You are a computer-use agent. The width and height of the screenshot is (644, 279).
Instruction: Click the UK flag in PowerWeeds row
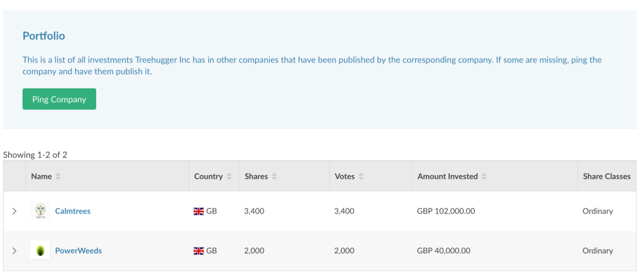199,251
